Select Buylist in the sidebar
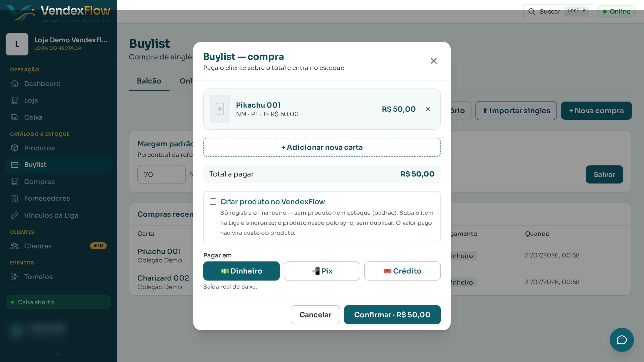644x362 pixels. [x=58, y=165]
